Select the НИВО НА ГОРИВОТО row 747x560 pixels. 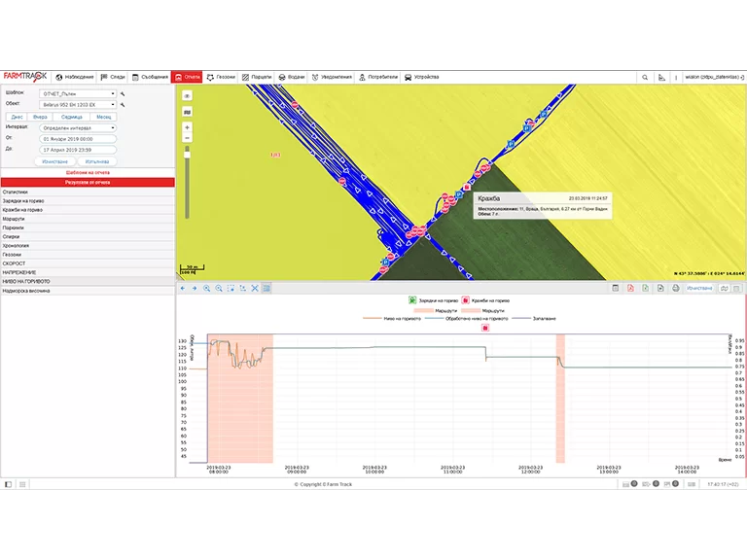coord(88,281)
